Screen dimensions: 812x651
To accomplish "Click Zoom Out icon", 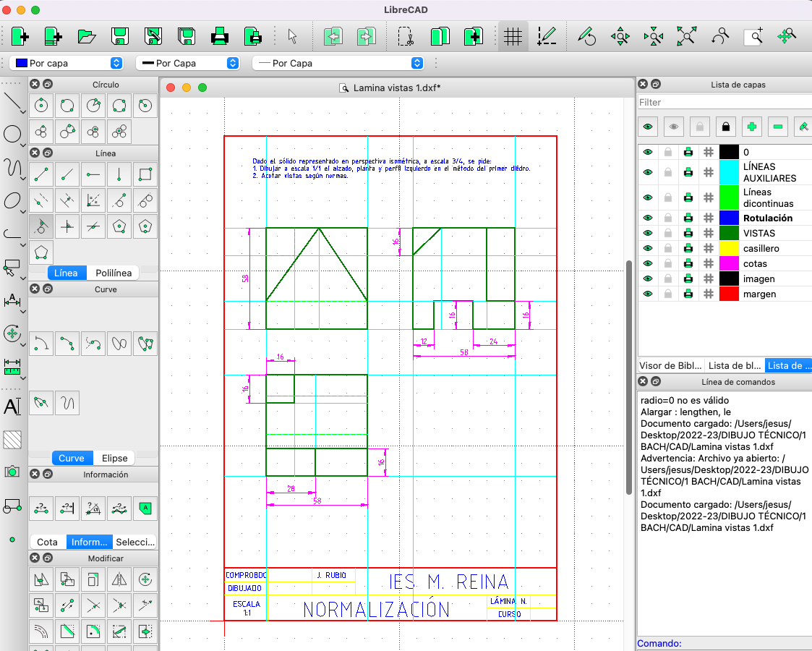I will [x=653, y=36].
